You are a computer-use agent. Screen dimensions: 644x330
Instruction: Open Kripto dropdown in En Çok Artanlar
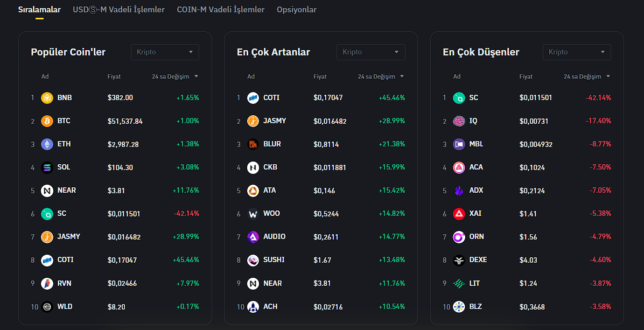pos(370,52)
